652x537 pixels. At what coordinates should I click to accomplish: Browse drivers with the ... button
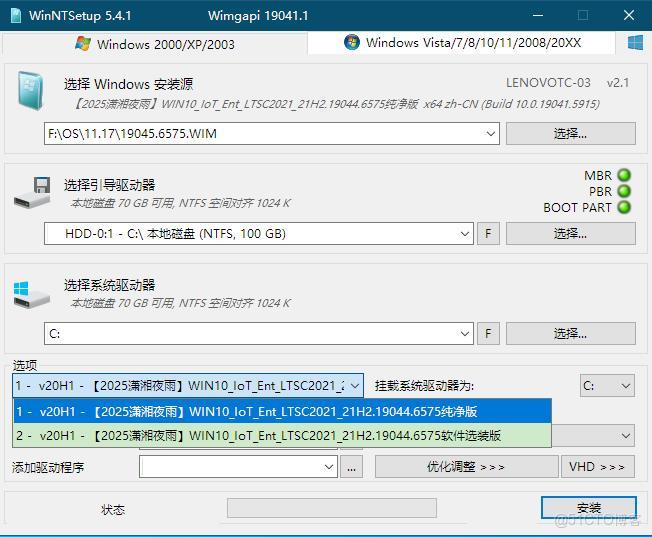[351, 467]
